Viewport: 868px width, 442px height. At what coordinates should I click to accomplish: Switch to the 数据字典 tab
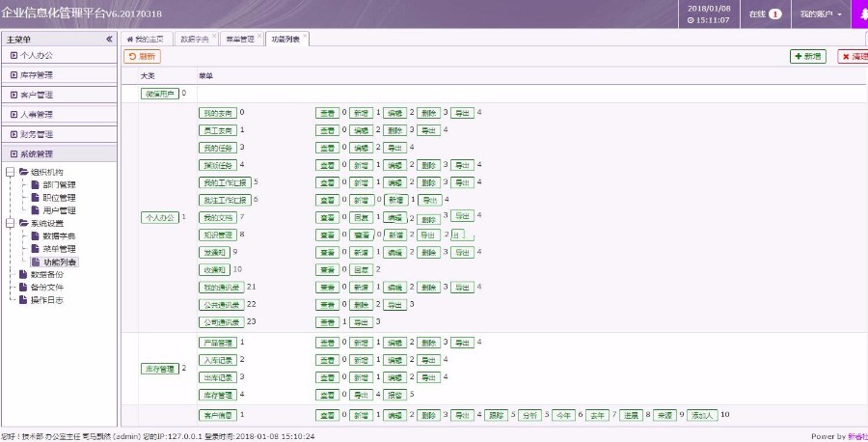(x=194, y=40)
